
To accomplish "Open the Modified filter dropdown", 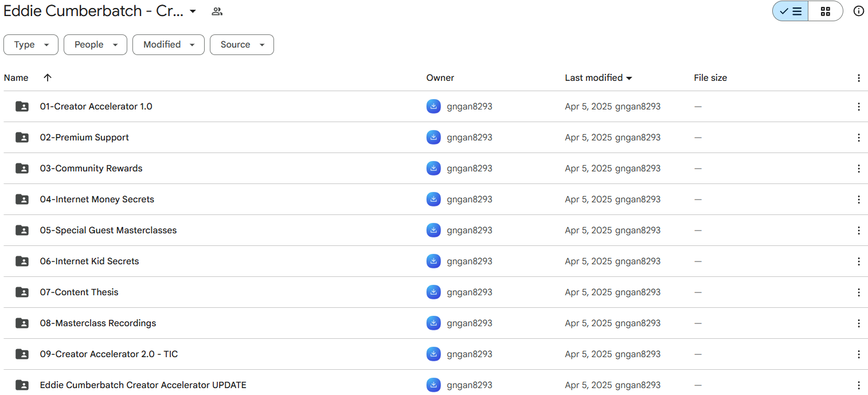I will (x=169, y=45).
